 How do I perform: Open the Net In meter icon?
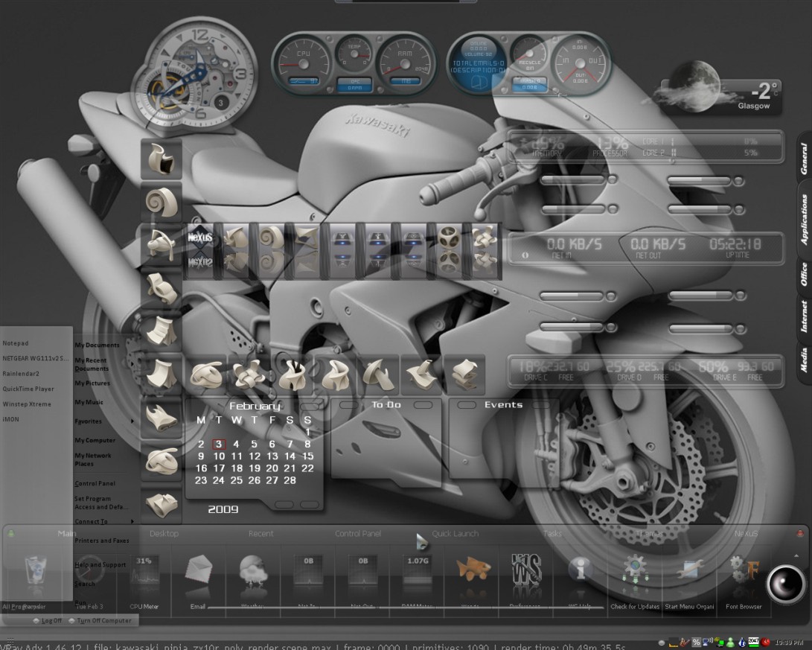point(308,570)
